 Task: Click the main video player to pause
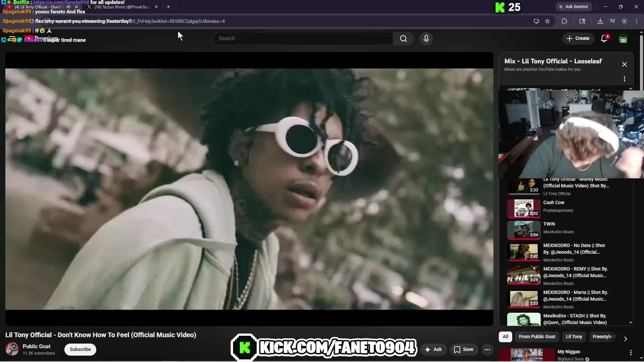click(x=249, y=189)
